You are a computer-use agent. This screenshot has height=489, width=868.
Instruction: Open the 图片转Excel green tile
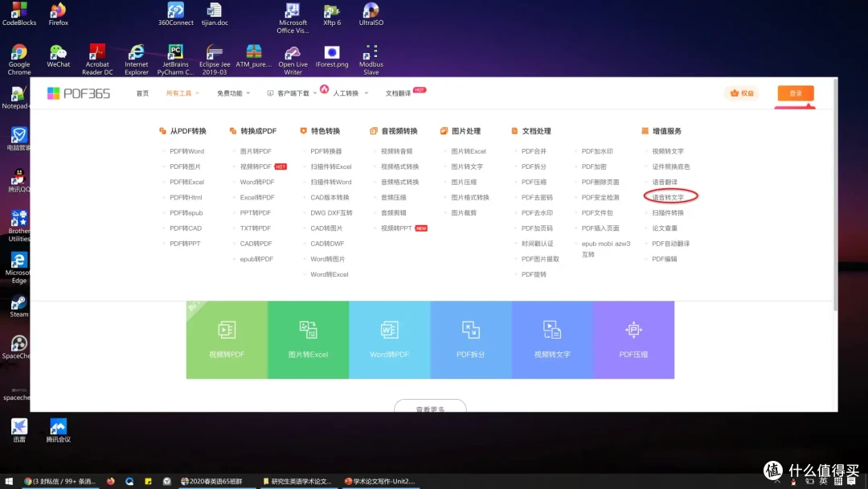[x=308, y=340]
